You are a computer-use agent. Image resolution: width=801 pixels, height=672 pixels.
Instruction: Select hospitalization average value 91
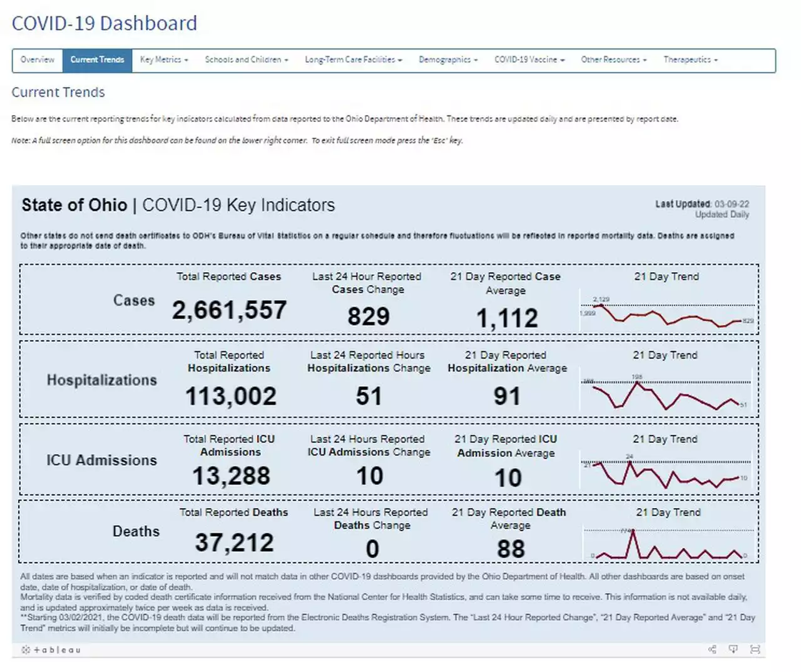pos(507,395)
